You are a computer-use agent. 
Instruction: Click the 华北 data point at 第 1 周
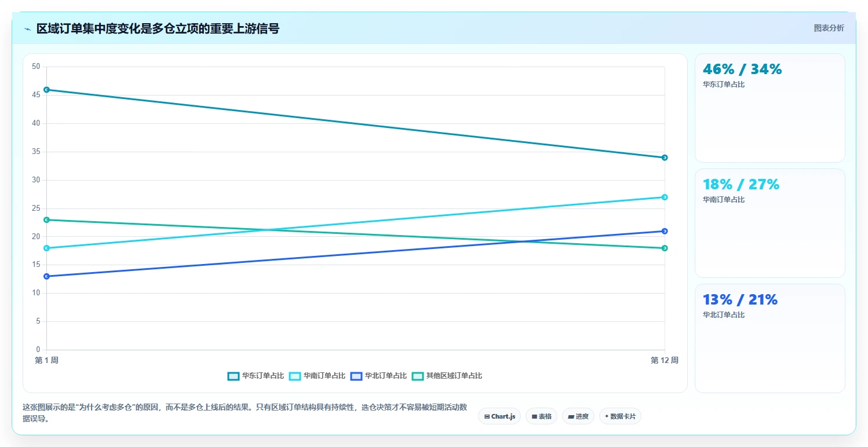pos(46,276)
